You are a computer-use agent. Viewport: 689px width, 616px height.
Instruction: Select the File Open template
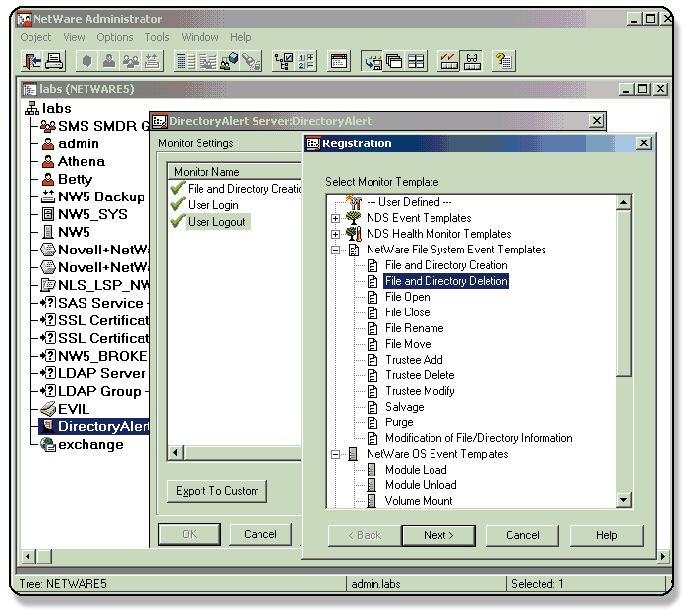(x=407, y=297)
